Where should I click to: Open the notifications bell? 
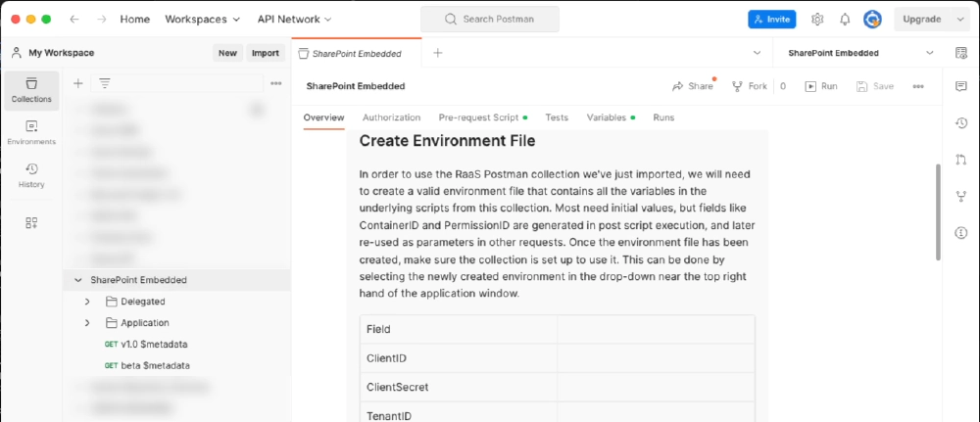click(x=845, y=20)
